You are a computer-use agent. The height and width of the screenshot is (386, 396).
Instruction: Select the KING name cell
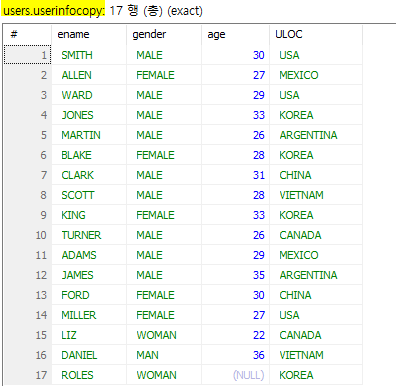click(x=89, y=215)
